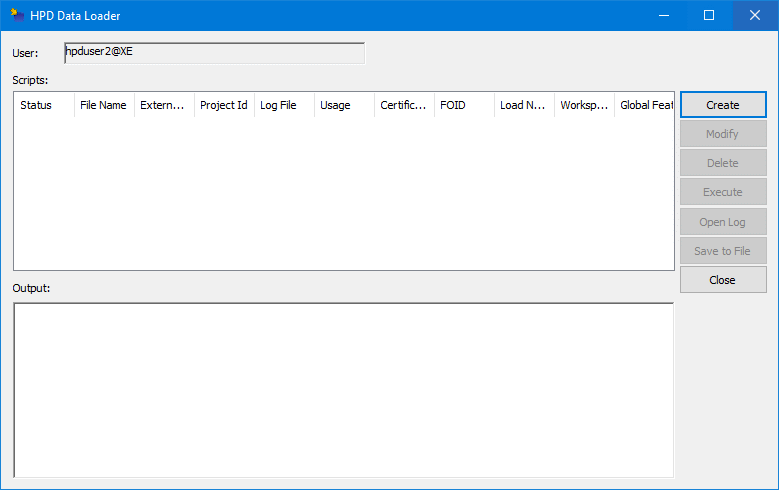Click the HPD Data Loader title bar icon

(x=16, y=15)
